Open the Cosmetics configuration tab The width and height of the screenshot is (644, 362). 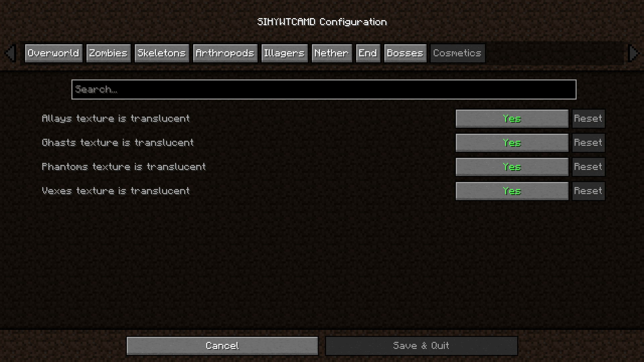tap(458, 53)
